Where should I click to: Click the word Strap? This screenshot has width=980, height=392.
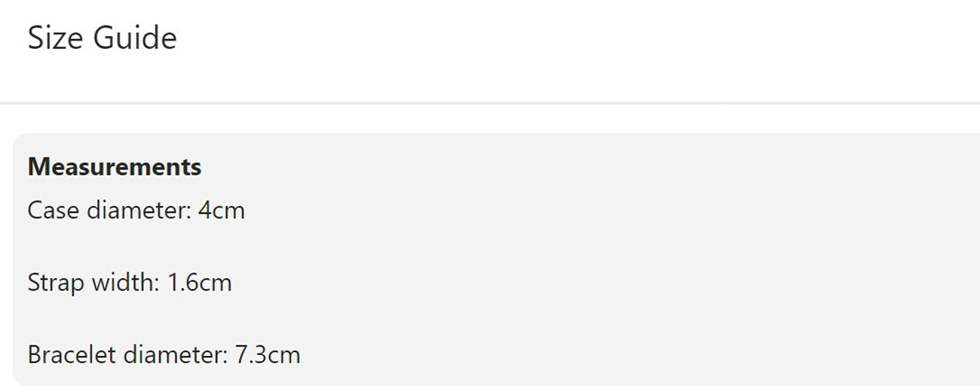(x=56, y=283)
